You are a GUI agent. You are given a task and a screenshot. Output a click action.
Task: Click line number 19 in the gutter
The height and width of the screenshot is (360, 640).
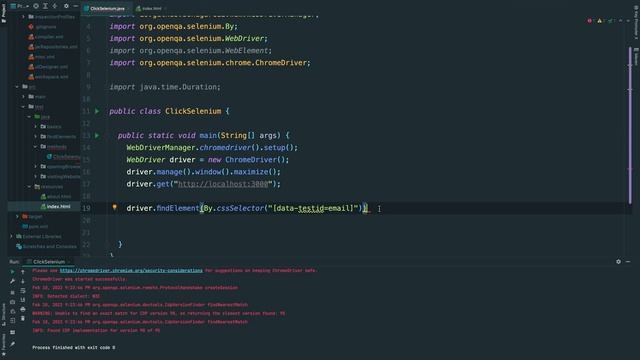(86, 208)
